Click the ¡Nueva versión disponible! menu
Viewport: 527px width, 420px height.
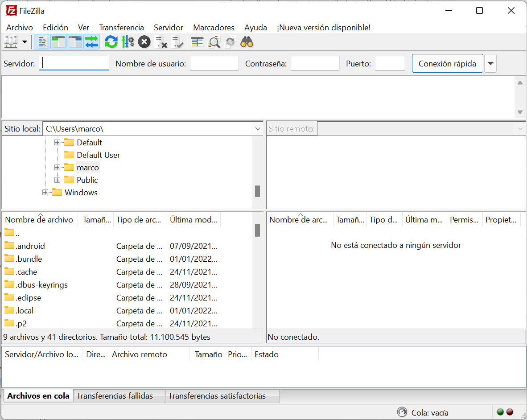tap(323, 28)
